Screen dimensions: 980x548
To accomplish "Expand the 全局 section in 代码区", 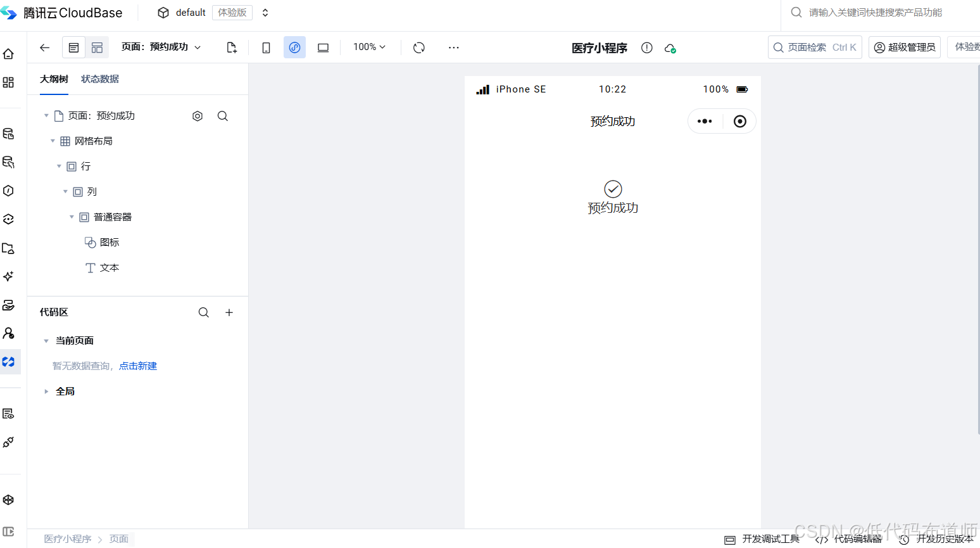I will pyautogui.click(x=46, y=391).
